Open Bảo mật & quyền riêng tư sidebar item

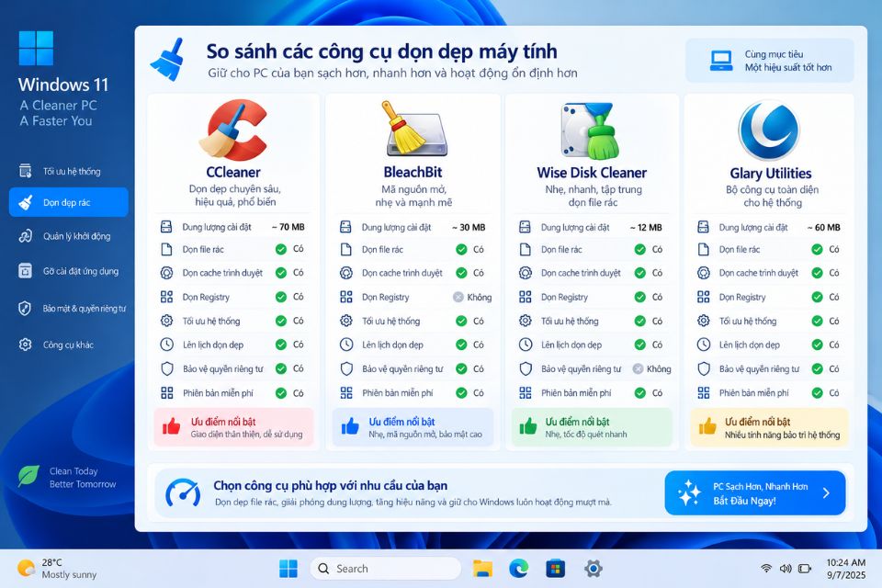(x=69, y=309)
